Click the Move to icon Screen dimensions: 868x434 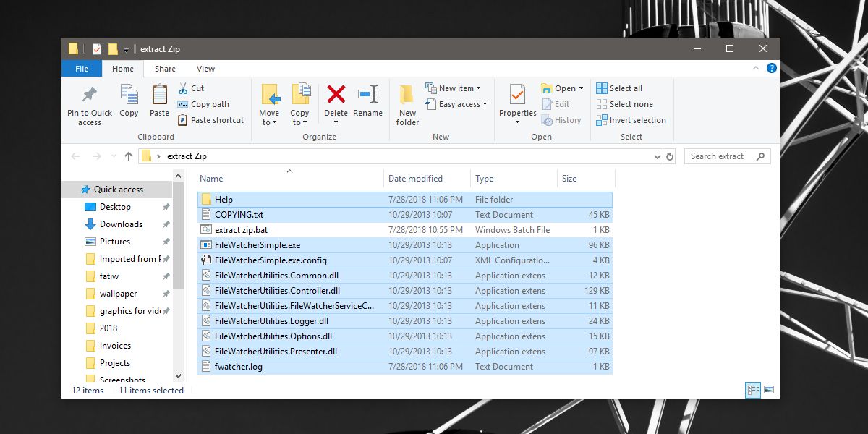[x=270, y=95]
